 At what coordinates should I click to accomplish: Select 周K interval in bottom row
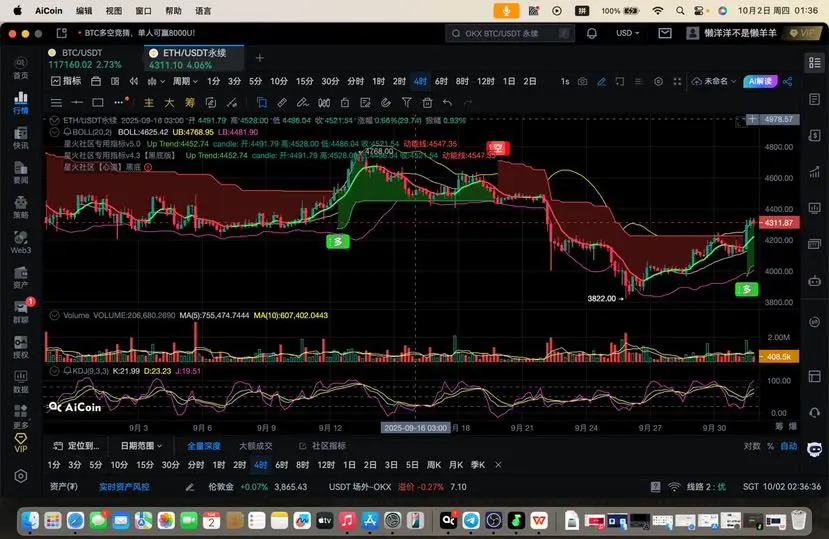434,465
